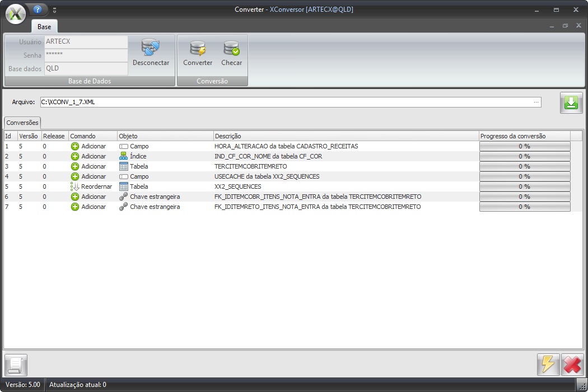
Task: Open the XConversor application orb menu
Action: tap(16, 13)
